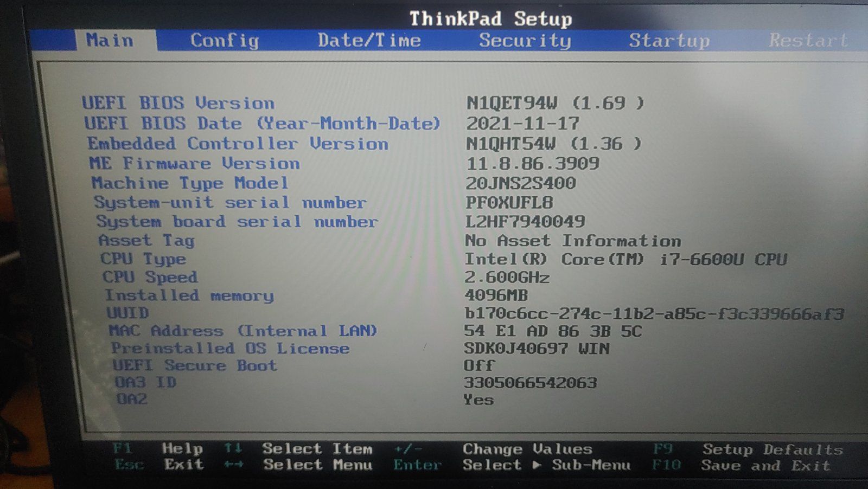Click the CPU Type label
The image size is (868, 489).
[143, 259]
